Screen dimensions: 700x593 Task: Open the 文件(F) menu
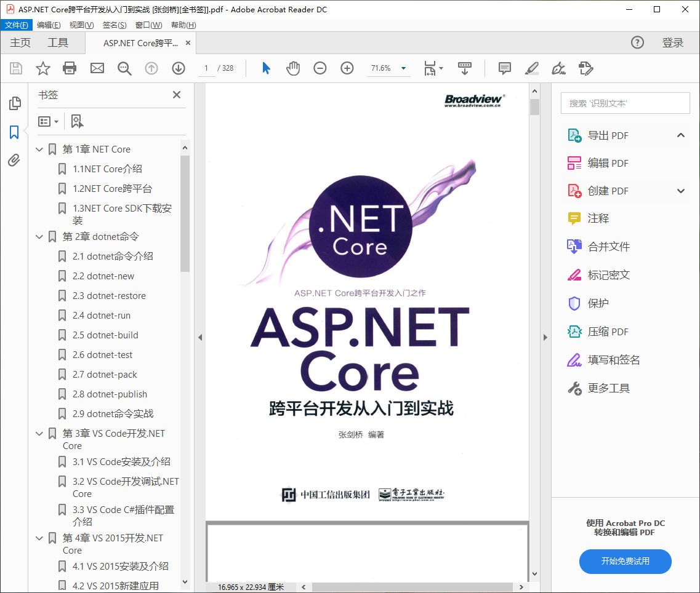tap(17, 25)
